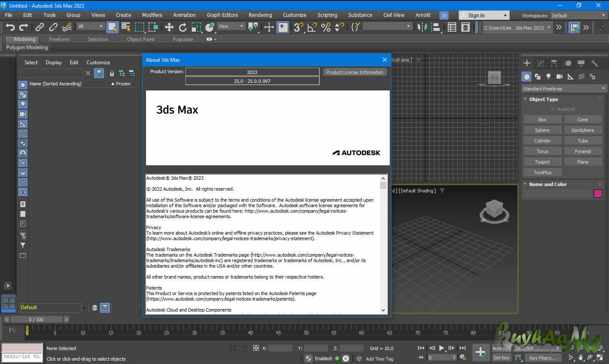Image resolution: width=609 pixels, height=364 pixels.
Task: Click the Redo arrow in main toolbar
Action: tap(24, 27)
